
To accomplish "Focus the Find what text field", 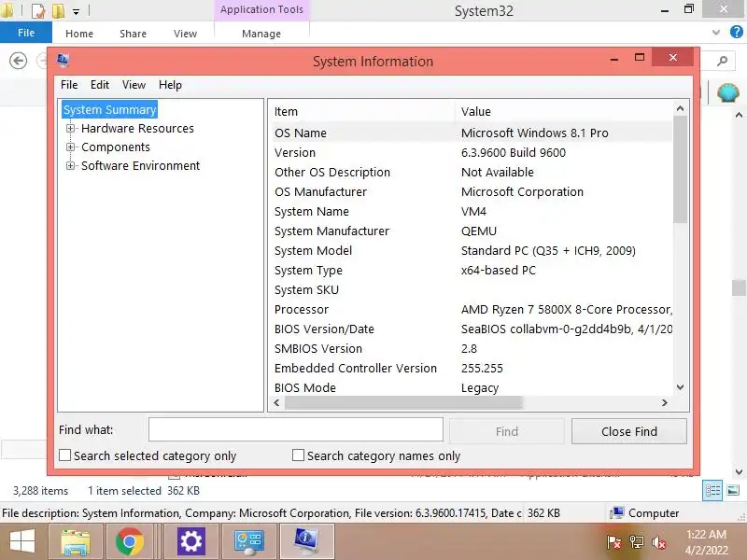I will click(296, 430).
